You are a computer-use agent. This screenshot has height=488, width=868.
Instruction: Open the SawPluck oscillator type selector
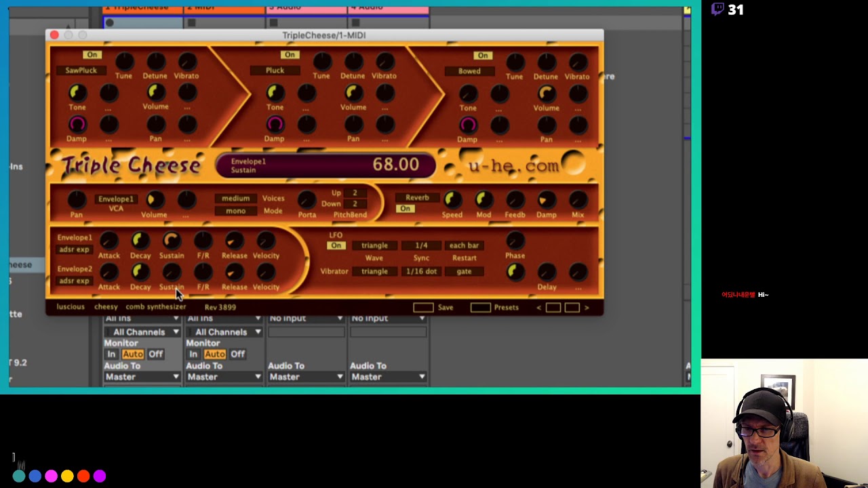[x=81, y=70]
